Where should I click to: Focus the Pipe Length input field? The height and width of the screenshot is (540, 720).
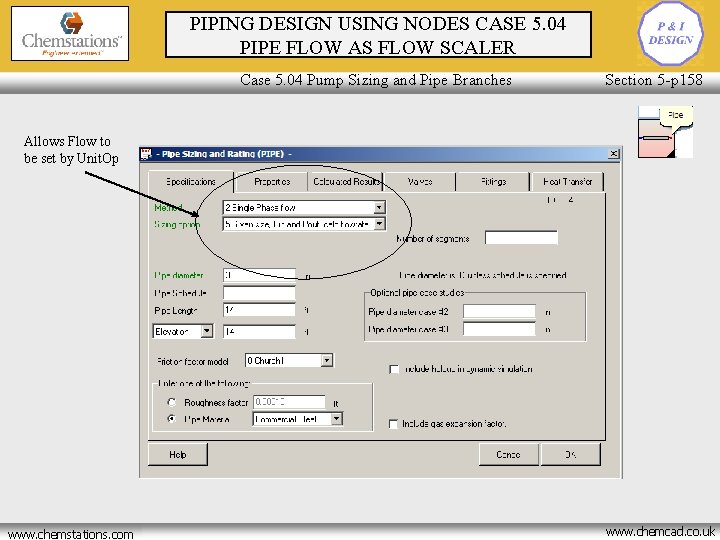[259, 310]
